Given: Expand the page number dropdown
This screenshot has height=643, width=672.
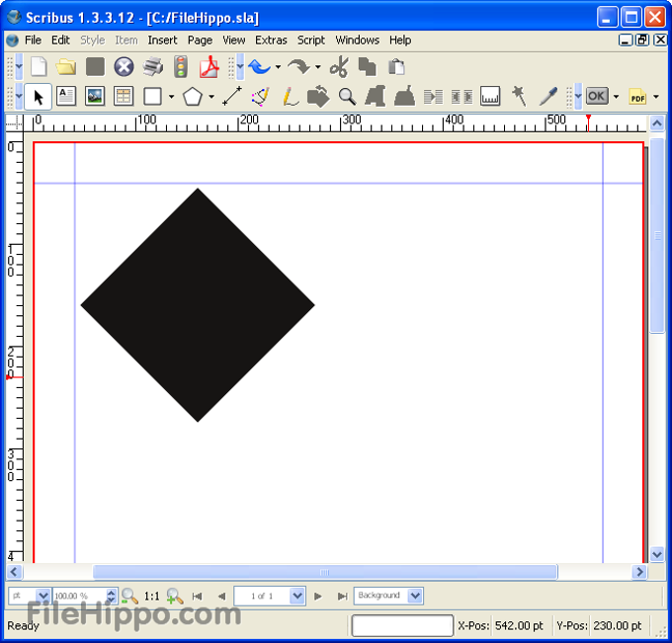Looking at the screenshot, I should click(296, 596).
